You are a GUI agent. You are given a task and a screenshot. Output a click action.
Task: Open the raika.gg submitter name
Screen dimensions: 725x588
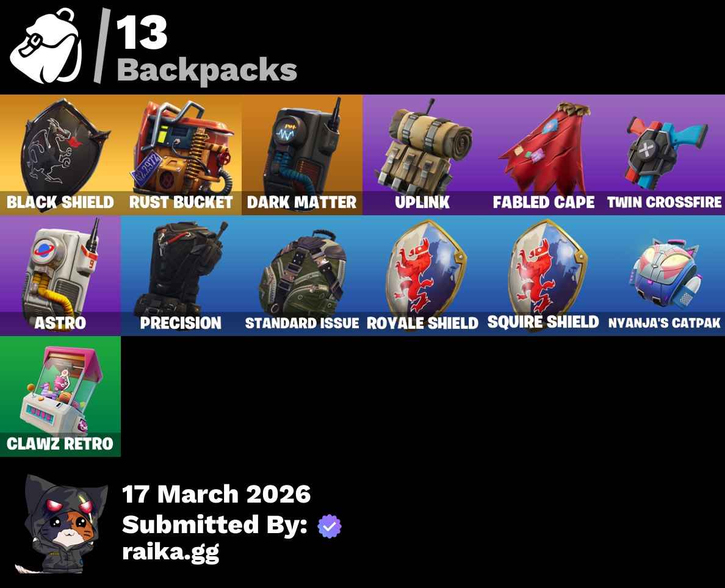pyautogui.click(x=171, y=553)
